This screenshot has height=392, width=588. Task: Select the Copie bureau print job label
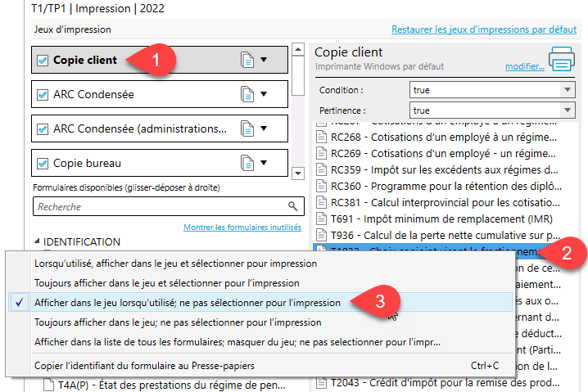tap(87, 164)
